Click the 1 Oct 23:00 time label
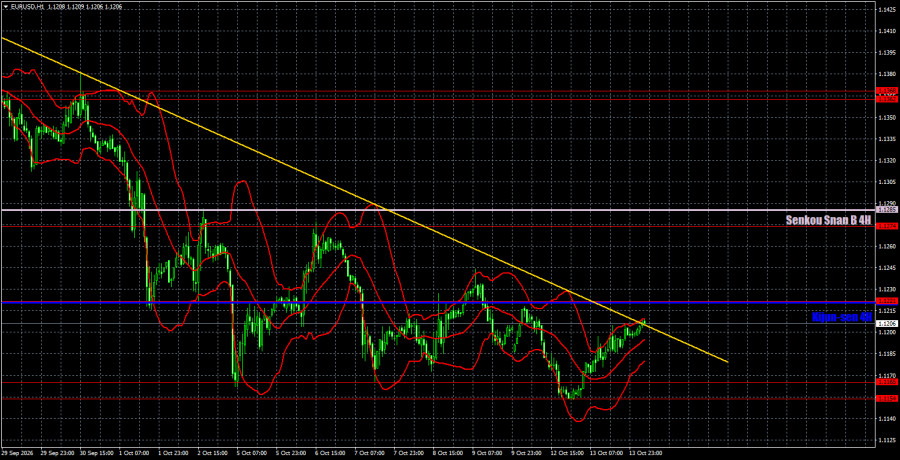This screenshot has height=460, width=900. (x=174, y=453)
